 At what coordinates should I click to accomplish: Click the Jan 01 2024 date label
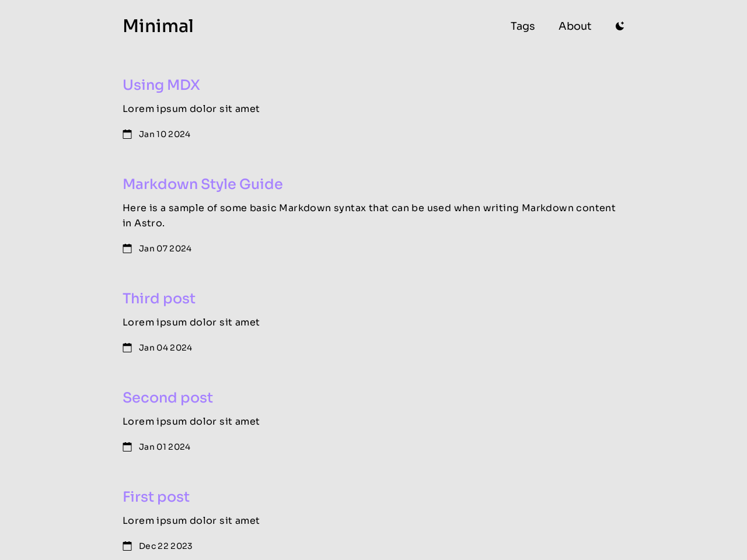(164, 445)
